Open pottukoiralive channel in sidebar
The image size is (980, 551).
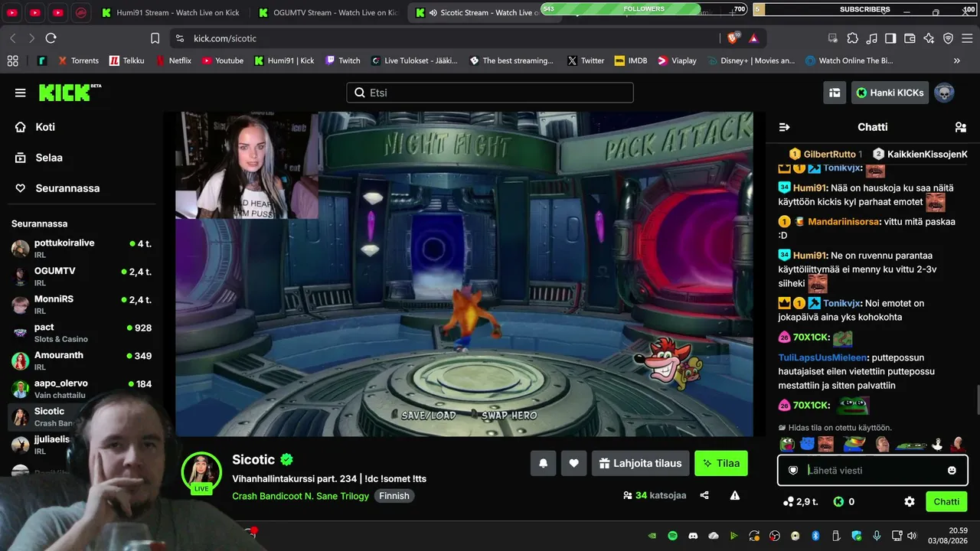[82, 248]
